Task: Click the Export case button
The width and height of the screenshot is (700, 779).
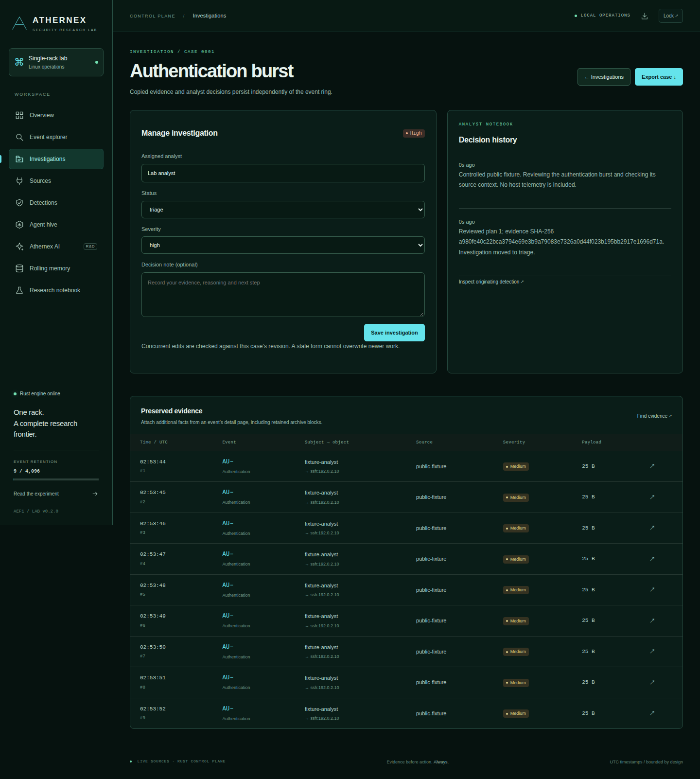Action: pos(659,77)
